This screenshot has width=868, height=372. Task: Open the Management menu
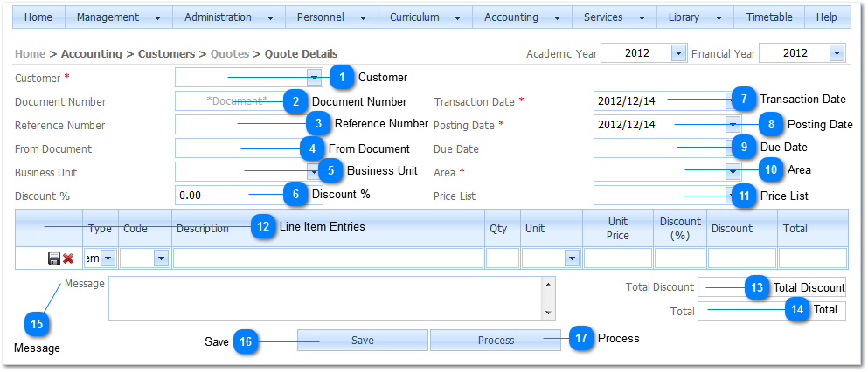(118, 17)
